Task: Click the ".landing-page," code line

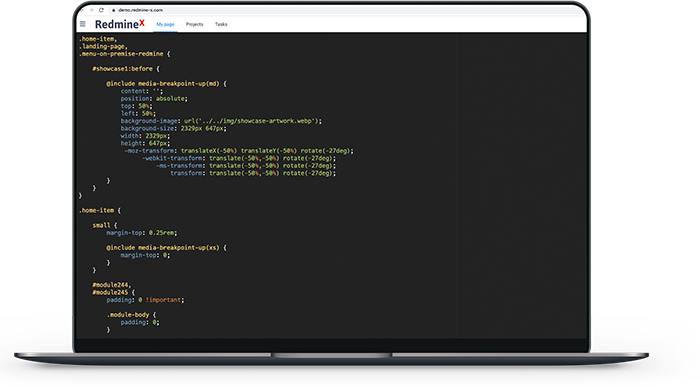Action: 104,46
